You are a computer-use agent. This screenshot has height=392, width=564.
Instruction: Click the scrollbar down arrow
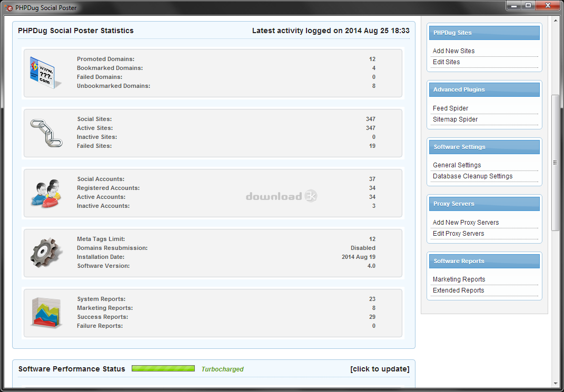tap(555, 384)
